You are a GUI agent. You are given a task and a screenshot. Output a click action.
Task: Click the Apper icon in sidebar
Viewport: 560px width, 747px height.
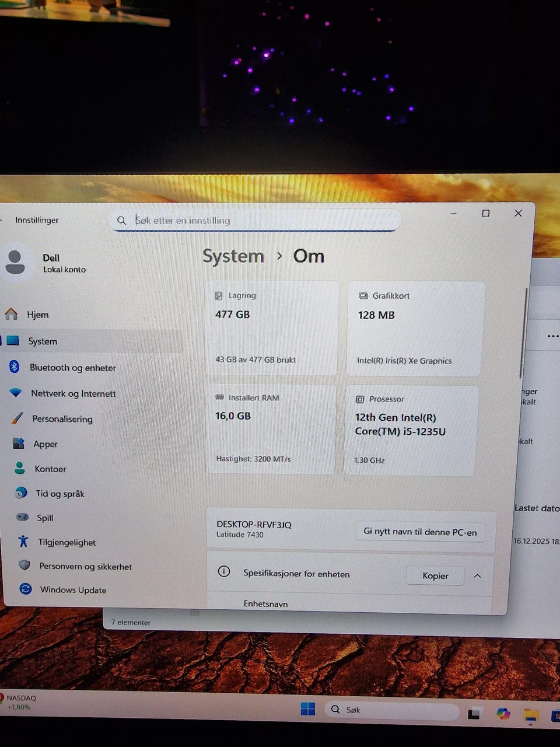(19, 444)
